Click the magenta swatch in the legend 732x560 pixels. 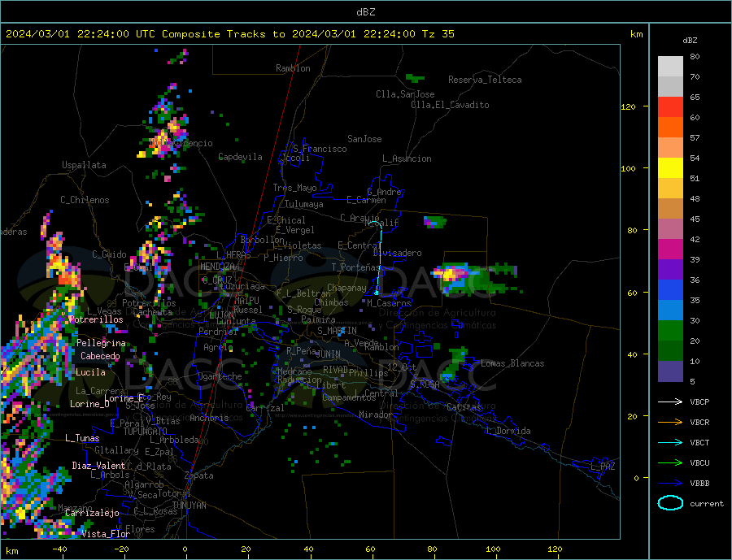click(x=670, y=250)
